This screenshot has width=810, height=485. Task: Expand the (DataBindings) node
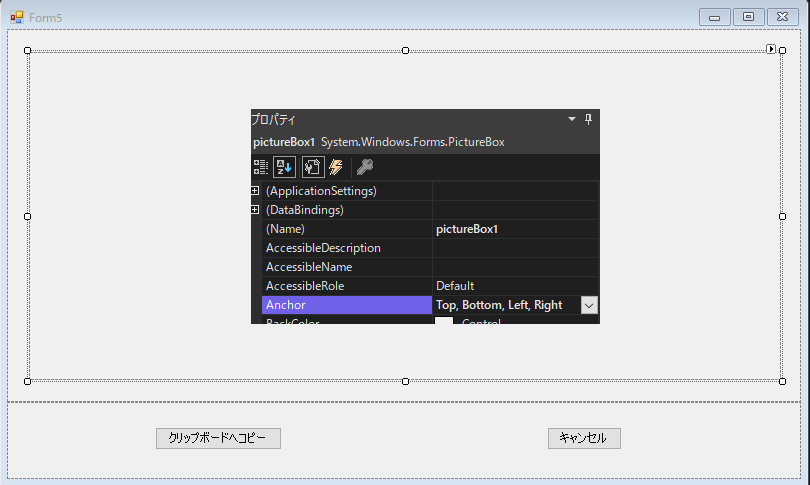click(255, 210)
